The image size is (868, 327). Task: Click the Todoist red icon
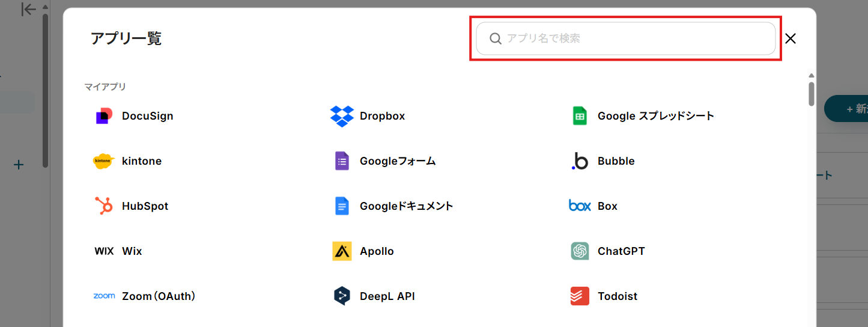click(580, 296)
